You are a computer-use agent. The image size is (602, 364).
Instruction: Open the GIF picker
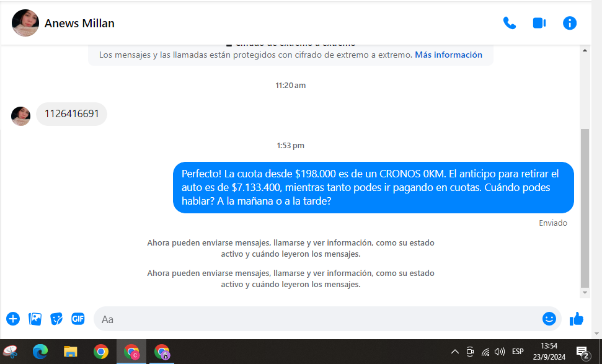77,319
